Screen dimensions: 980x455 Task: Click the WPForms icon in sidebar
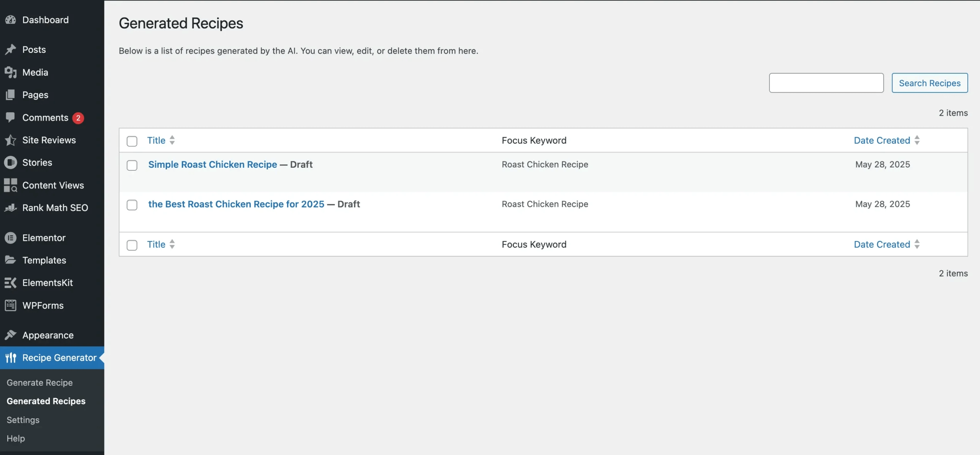click(x=10, y=306)
